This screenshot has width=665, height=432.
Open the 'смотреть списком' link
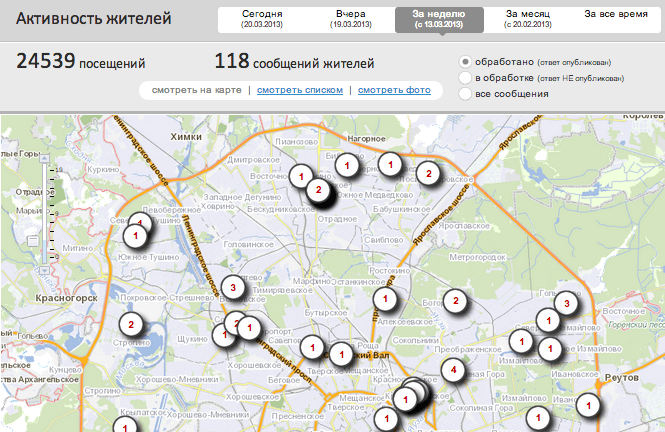(294, 91)
